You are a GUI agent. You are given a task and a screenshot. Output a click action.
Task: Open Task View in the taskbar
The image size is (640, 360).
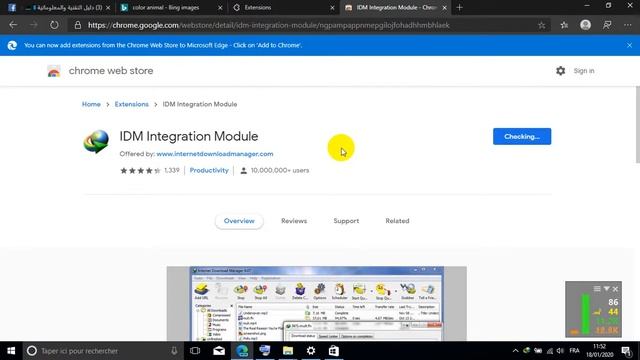point(195,351)
